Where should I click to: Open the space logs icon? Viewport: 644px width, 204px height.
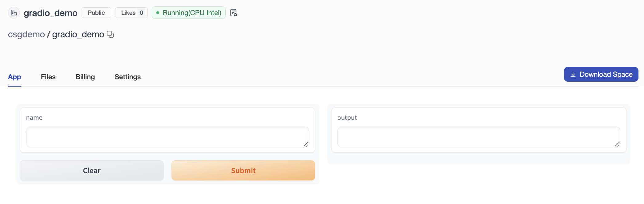click(234, 13)
